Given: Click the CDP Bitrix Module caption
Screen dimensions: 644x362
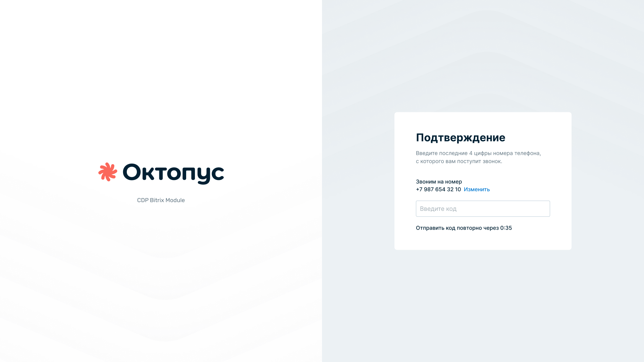Looking at the screenshot, I should 161,200.
